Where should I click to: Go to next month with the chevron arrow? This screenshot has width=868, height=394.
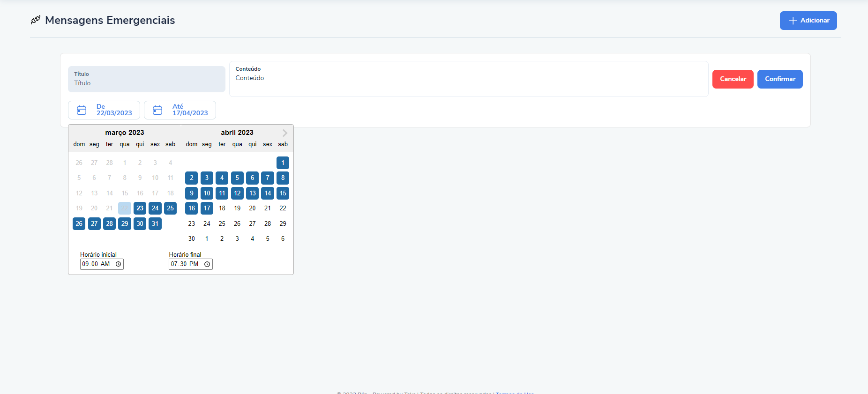point(284,133)
